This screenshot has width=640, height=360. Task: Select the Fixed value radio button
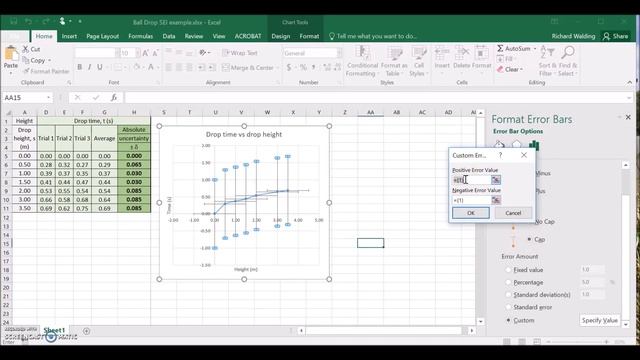[x=508, y=270]
